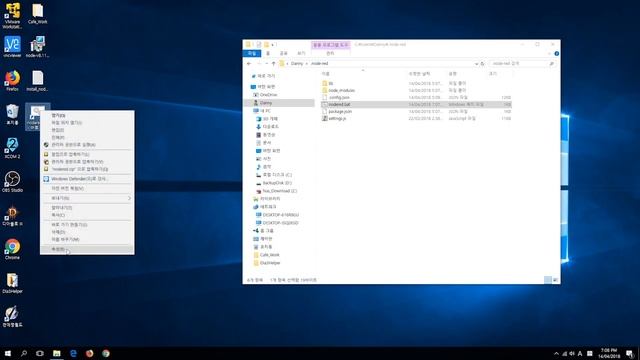Open taskbar search magnifier
The image size is (640, 360).
point(24,353)
